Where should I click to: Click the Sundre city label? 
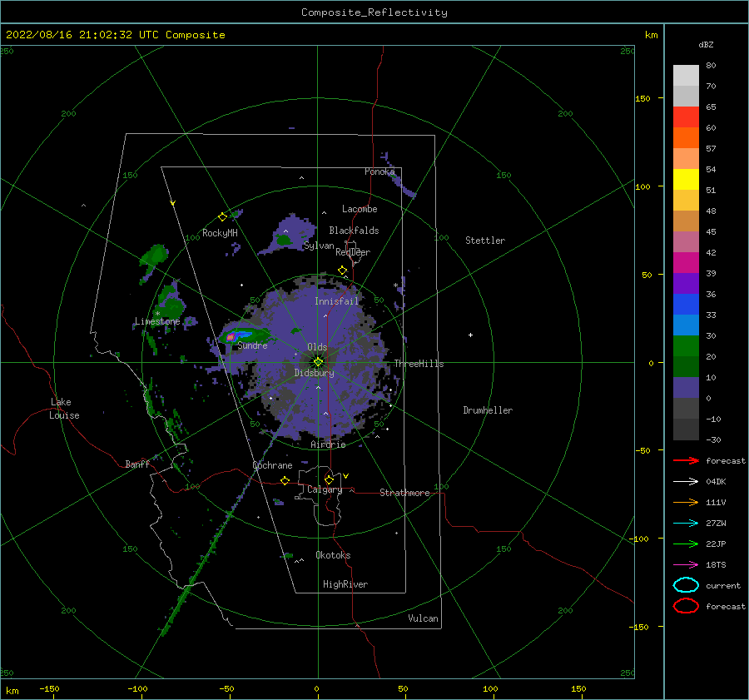tap(253, 345)
